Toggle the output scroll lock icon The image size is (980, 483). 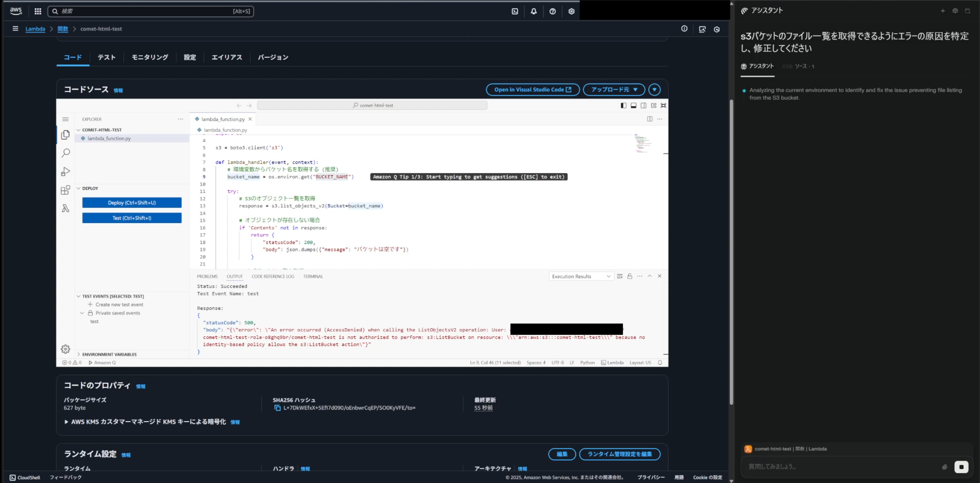(x=630, y=276)
